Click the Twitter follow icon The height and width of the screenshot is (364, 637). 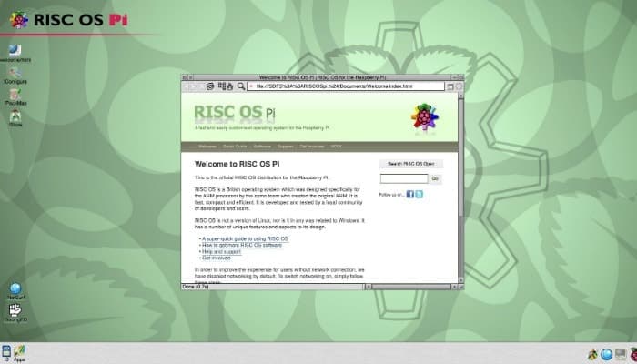(x=419, y=194)
